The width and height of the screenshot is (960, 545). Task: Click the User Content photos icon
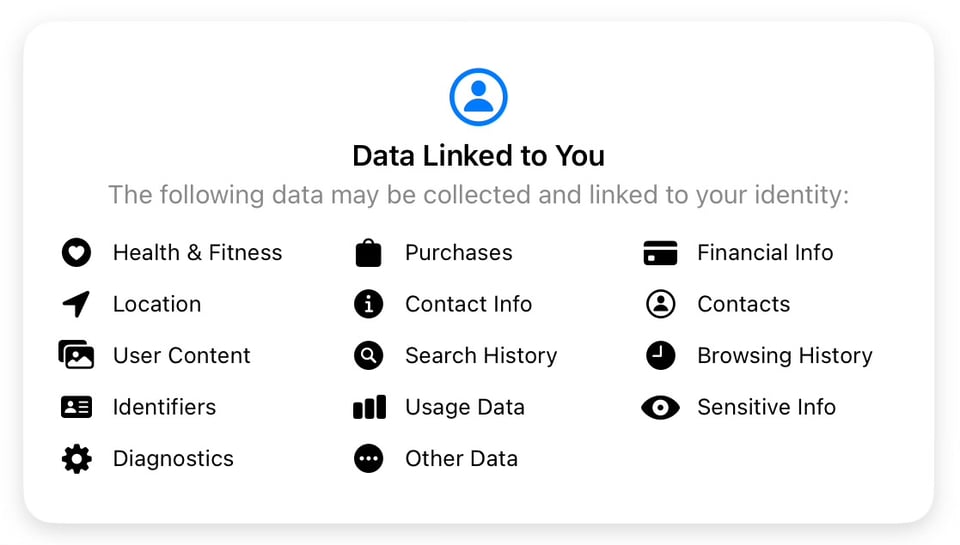tap(76, 355)
